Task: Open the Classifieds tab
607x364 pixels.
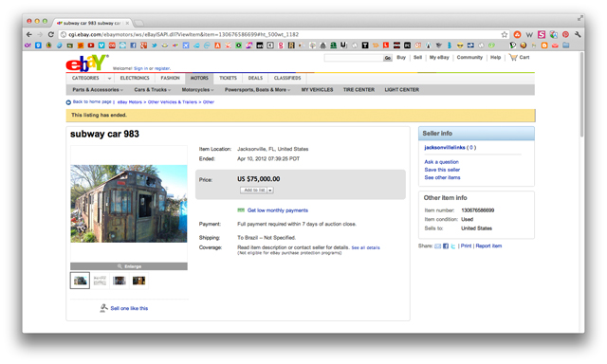Action: [287, 78]
